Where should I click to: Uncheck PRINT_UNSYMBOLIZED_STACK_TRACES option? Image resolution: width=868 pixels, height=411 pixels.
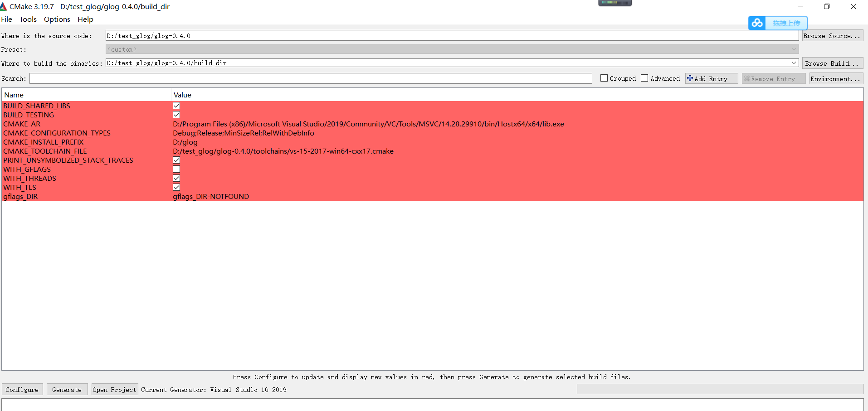(176, 160)
